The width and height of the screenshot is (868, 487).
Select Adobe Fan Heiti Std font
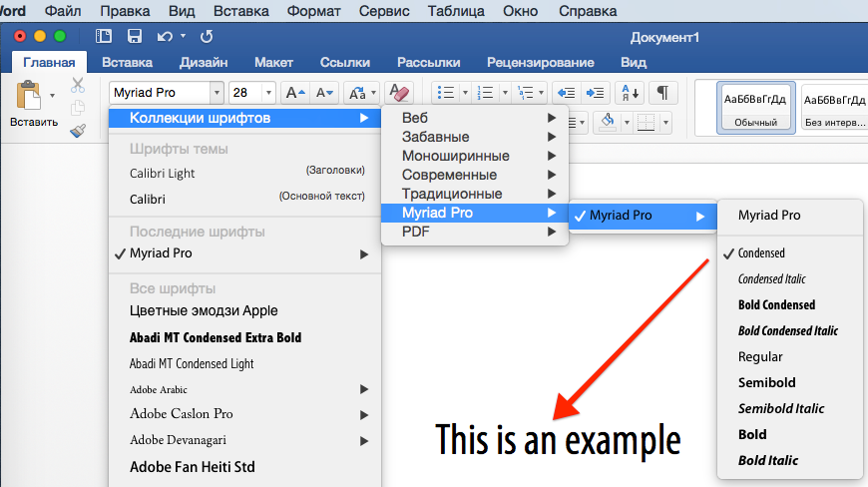click(244, 467)
